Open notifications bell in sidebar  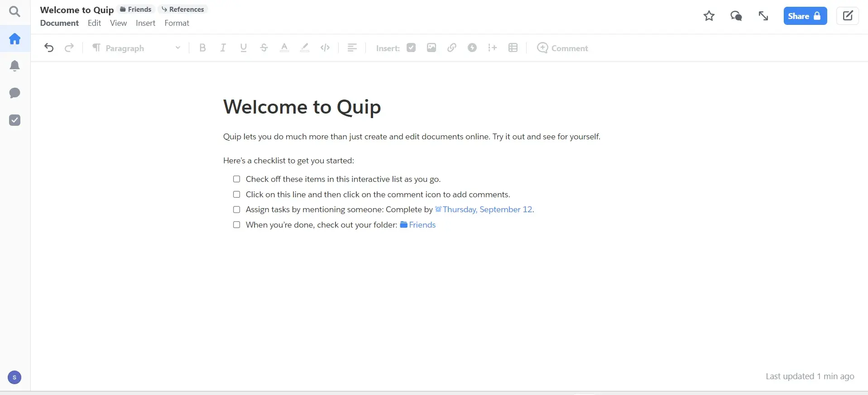[14, 66]
